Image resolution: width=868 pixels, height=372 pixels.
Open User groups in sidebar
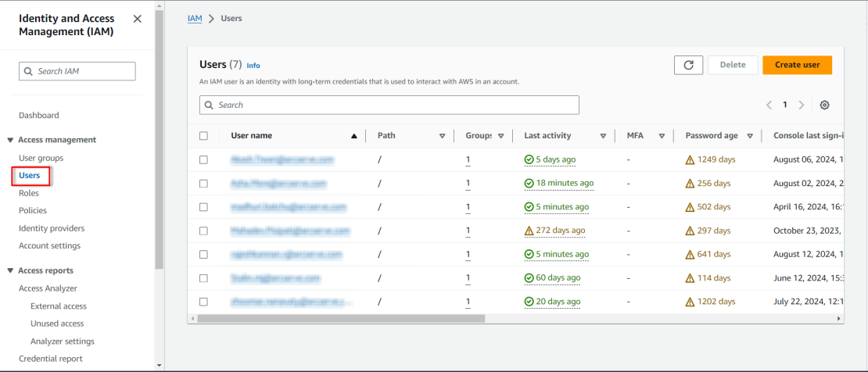click(x=41, y=158)
